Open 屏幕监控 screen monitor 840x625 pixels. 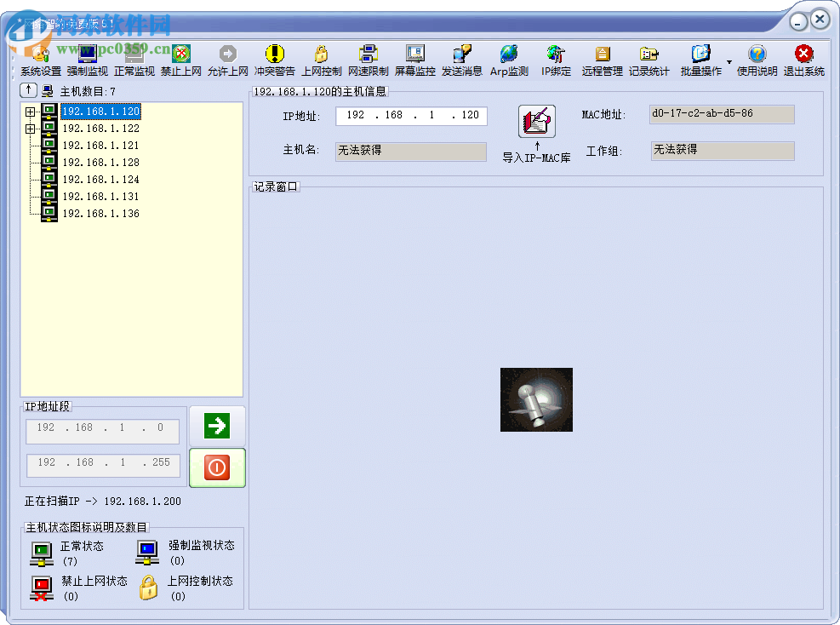tap(414, 61)
